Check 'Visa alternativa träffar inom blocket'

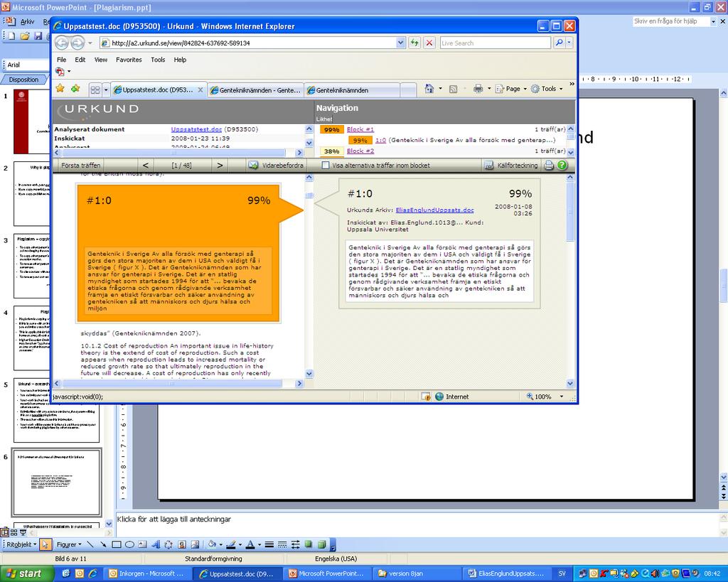(x=326, y=166)
